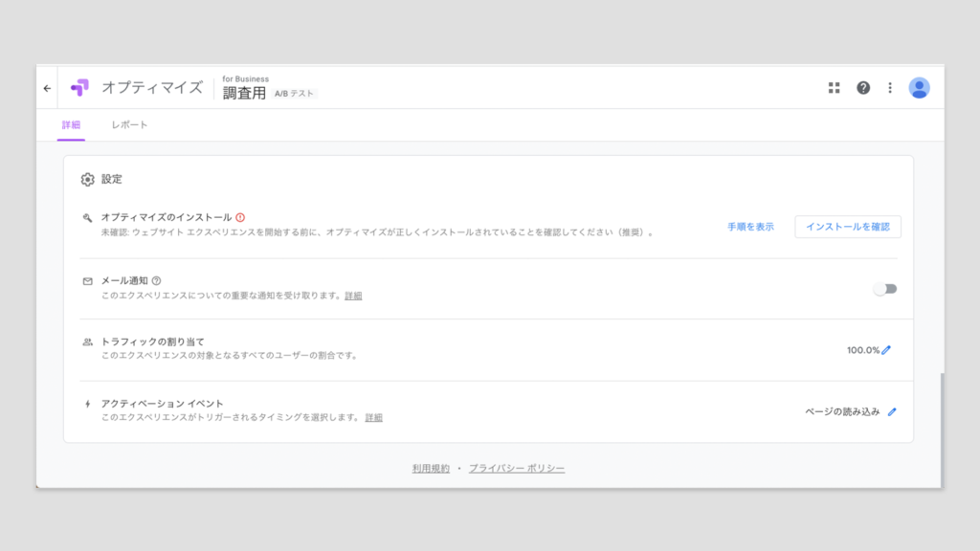Viewport: 980px width, 551px height.
Task: Click the 手順を表示 link
Action: click(x=750, y=227)
